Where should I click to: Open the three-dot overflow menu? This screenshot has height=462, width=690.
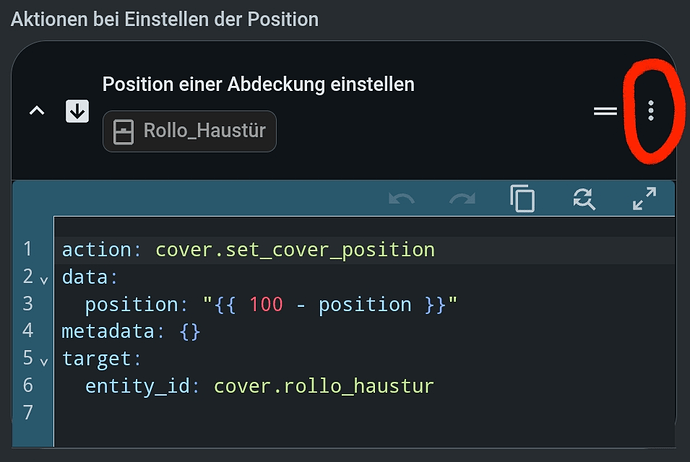[650, 110]
